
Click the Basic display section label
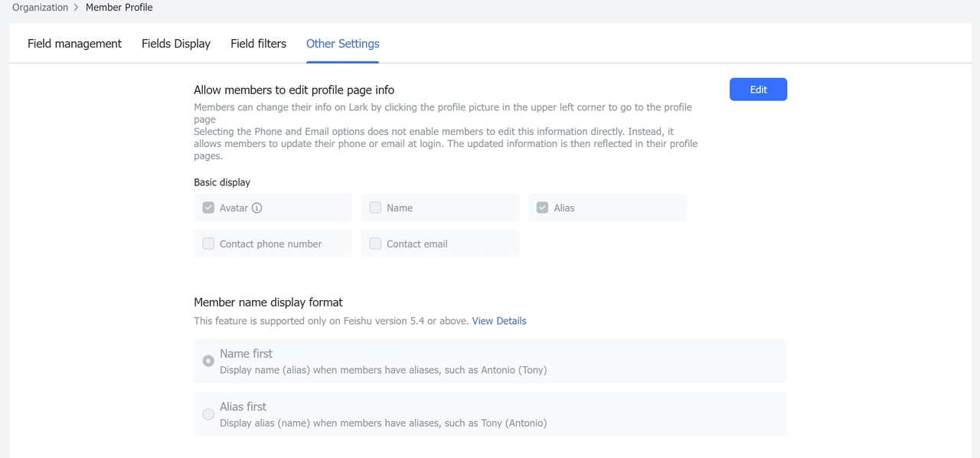click(222, 182)
